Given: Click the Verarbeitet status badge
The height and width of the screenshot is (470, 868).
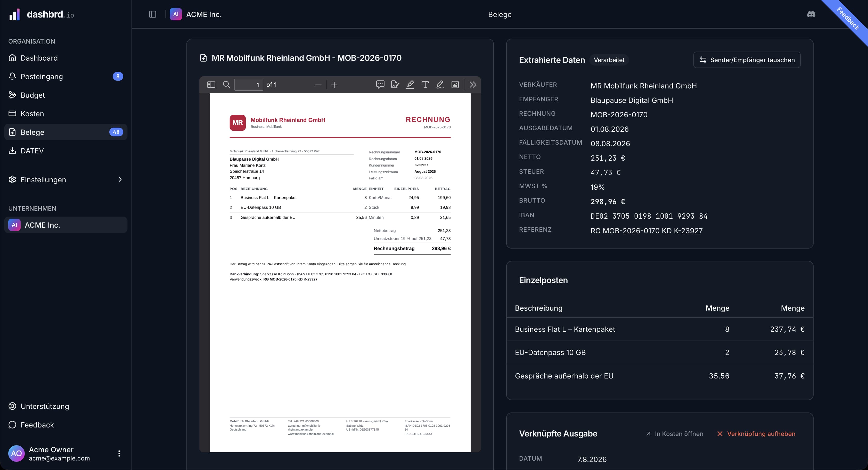Looking at the screenshot, I should [x=609, y=60].
